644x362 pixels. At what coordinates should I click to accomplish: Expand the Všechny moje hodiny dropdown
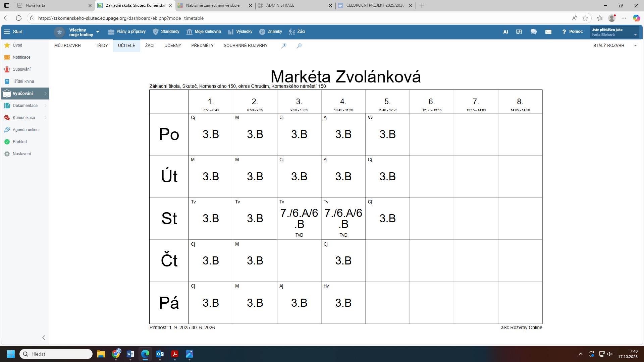tap(98, 32)
